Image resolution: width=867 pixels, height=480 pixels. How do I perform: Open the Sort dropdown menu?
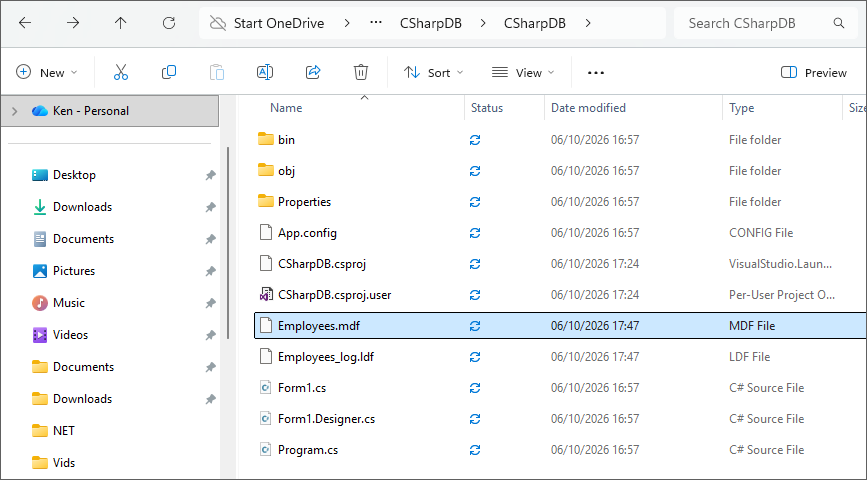434,72
